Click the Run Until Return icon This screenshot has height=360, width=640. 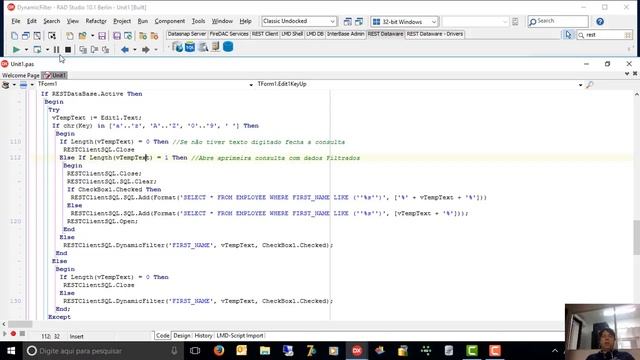coord(106,50)
